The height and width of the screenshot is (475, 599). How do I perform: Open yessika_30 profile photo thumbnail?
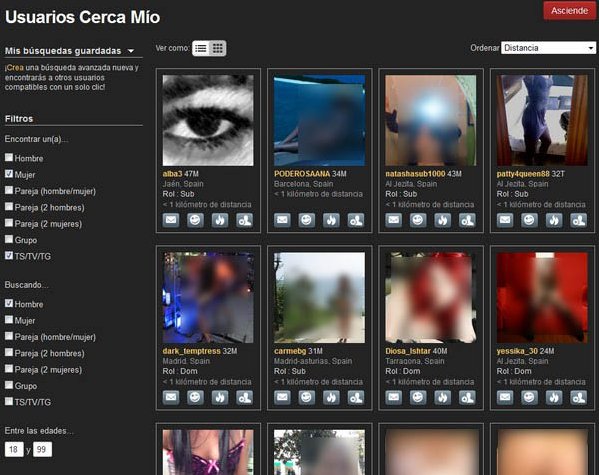point(542,298)
